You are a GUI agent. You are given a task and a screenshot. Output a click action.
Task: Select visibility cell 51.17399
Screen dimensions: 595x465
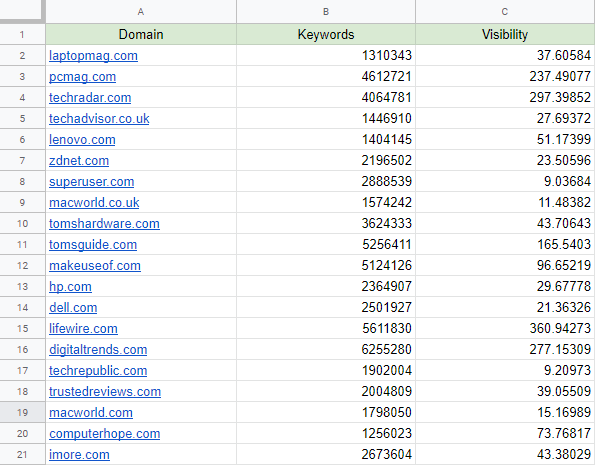[505, 140]
